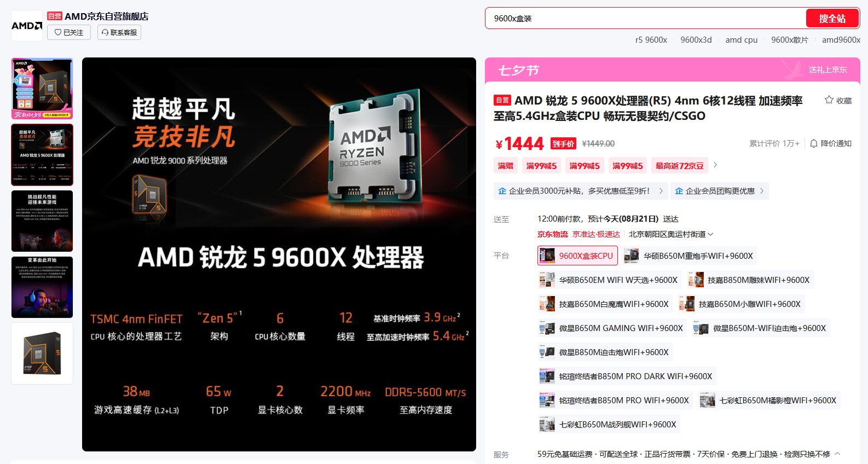Click the product title AMD 锐龙 5 9600X处理器
868x464 pixels.
point(649,108)
